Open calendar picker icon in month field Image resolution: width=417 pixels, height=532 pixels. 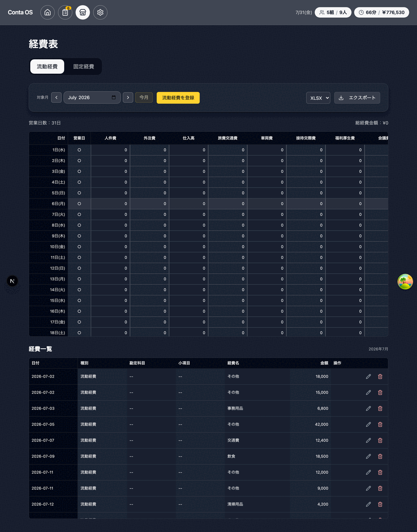pos(114,97)
